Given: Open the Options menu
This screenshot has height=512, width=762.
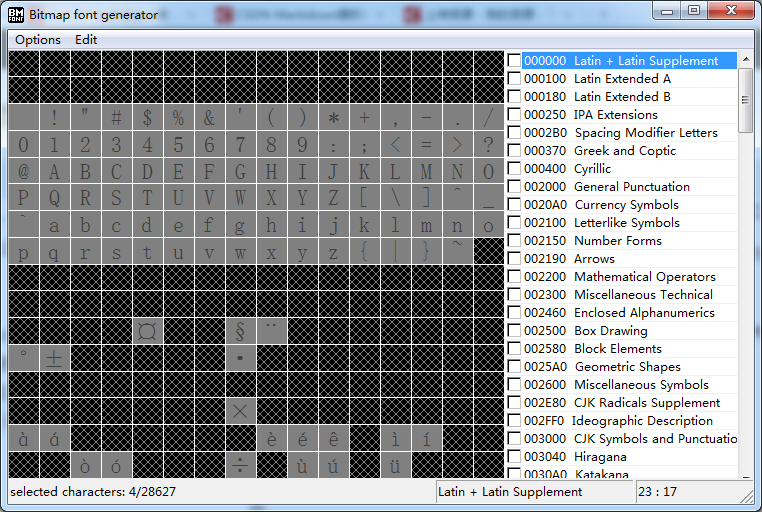Looking at the screenshot, I should pyautogui.click(x=38, y=40).
